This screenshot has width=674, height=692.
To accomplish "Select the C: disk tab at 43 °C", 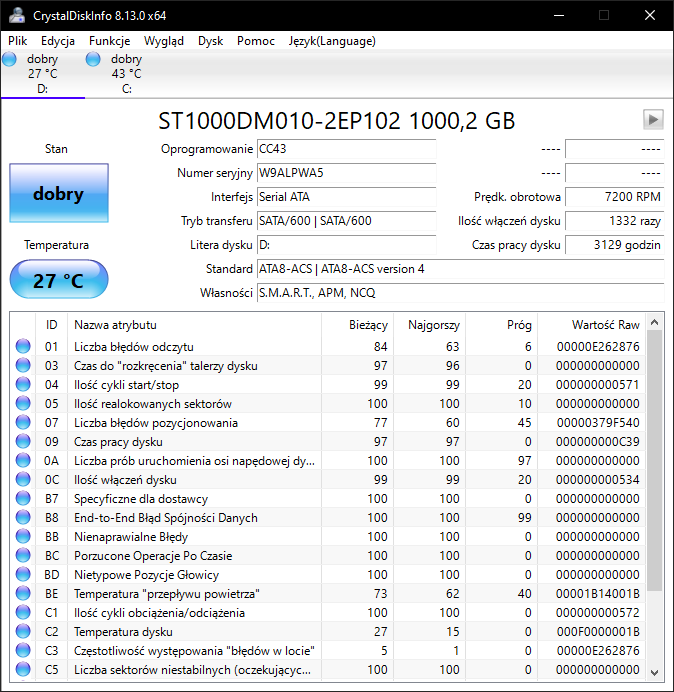I will point(127,74).
